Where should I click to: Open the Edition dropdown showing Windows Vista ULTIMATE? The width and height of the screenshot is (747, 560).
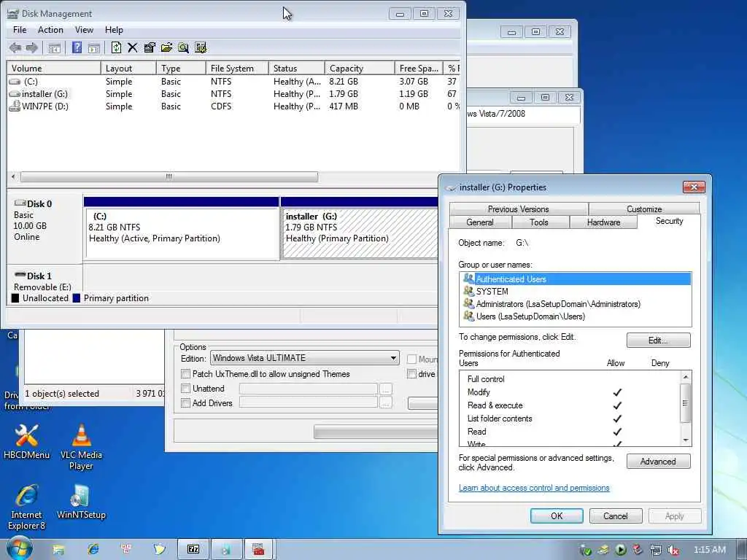[x=304, y=358]
